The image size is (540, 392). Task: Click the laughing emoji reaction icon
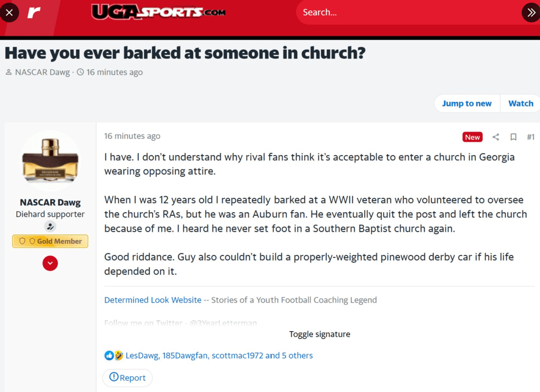point(118,356)
